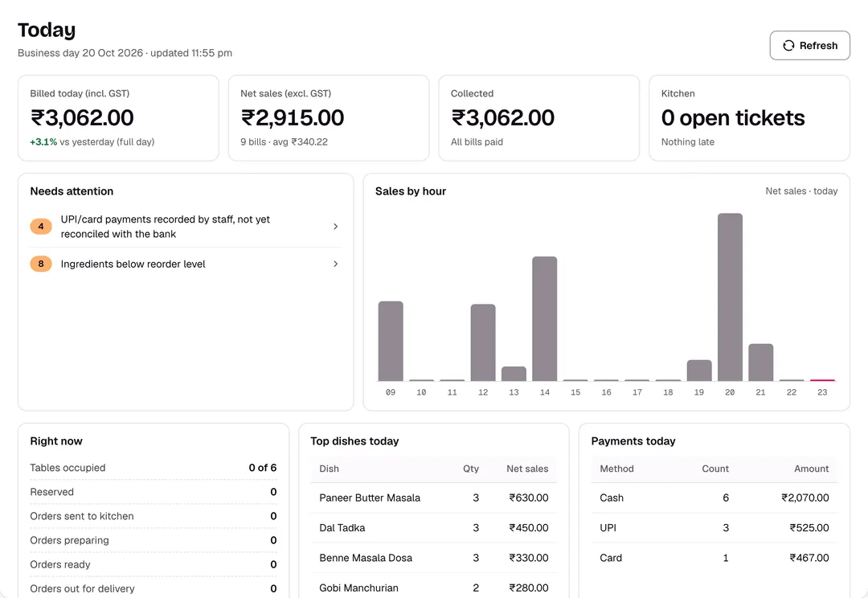868x598 pixels.
Task: Expand chevron beside Ingredients below reorder level
Action: click(335, 264)
